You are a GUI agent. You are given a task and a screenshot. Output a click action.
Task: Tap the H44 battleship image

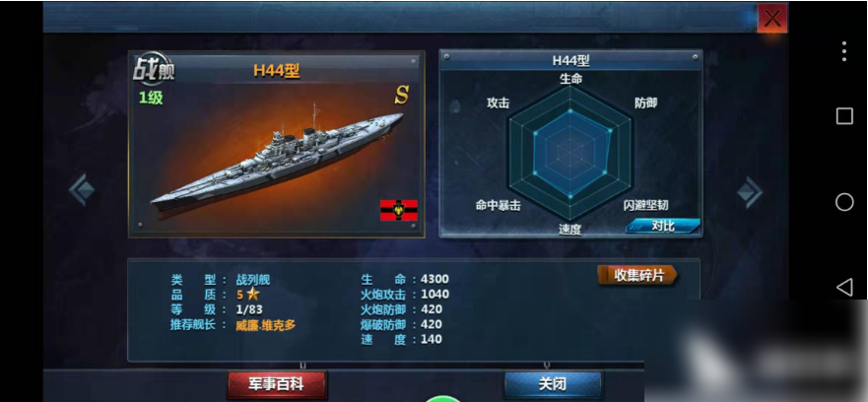277,158
